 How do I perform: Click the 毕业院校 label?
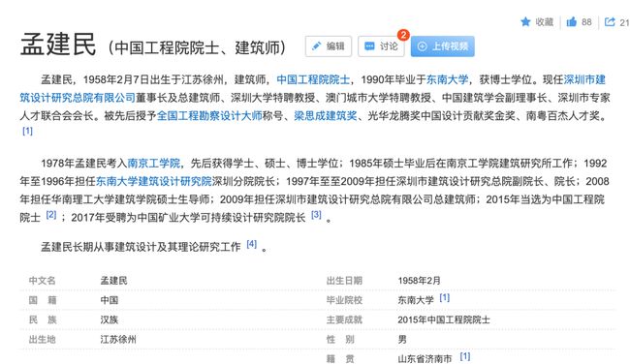344,300
